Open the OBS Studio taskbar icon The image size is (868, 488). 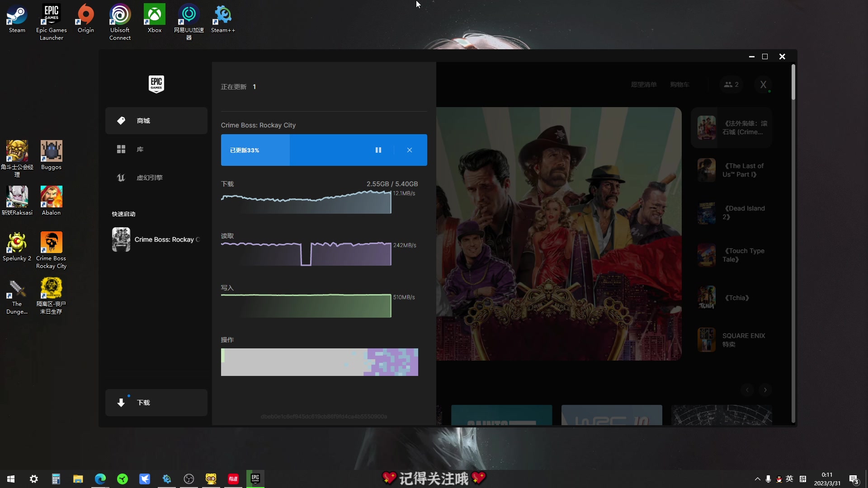point(189,479)
